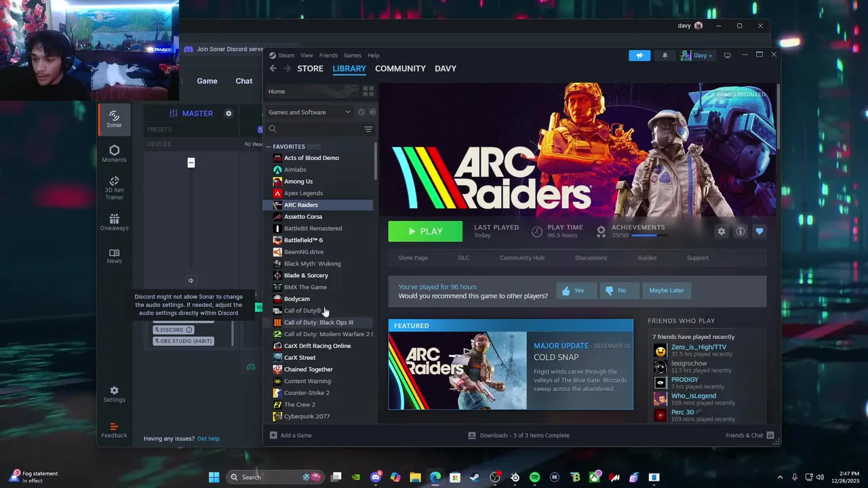Click the green PLAY button
Image resolution: width=868 pixels, height=488 pixels.
pyautogui.click(x=425, y=231)
